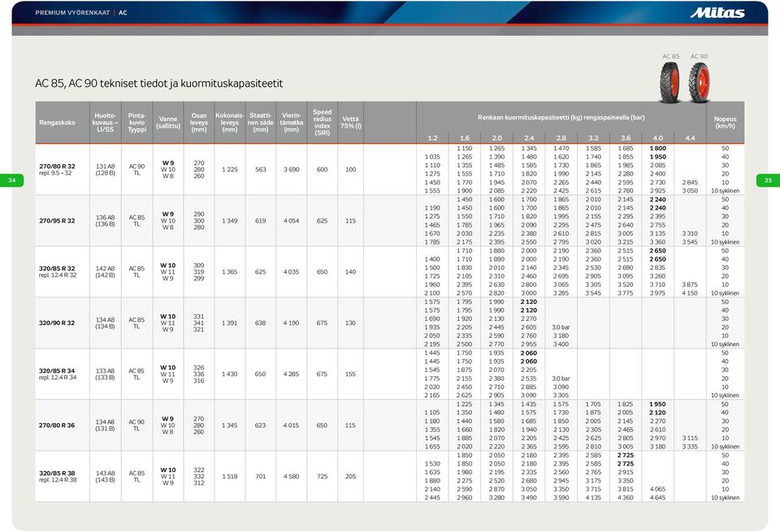Viewport: 780px width, 532px height.
Task: Select tire size '320/85 R 34'
Action: 57,371
